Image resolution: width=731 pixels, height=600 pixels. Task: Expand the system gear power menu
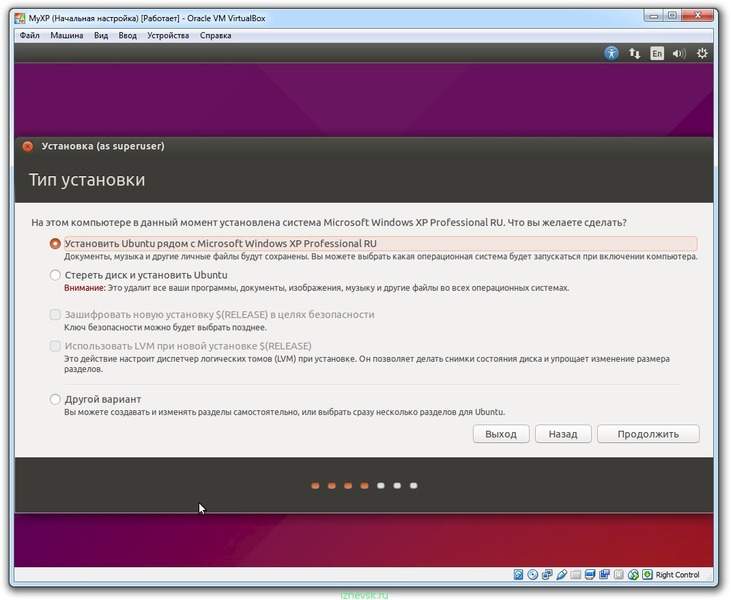pos(703,54)
